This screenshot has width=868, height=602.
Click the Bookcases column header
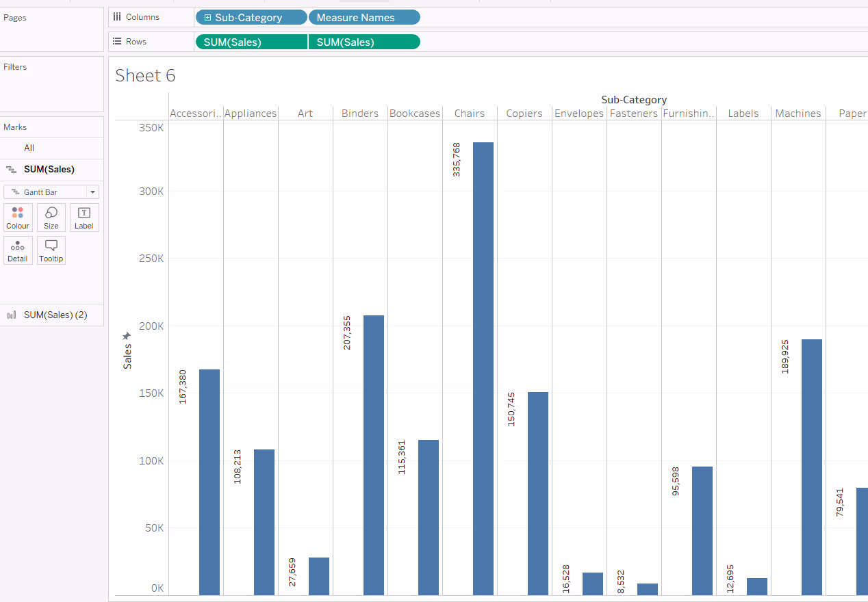coord(415,114)
